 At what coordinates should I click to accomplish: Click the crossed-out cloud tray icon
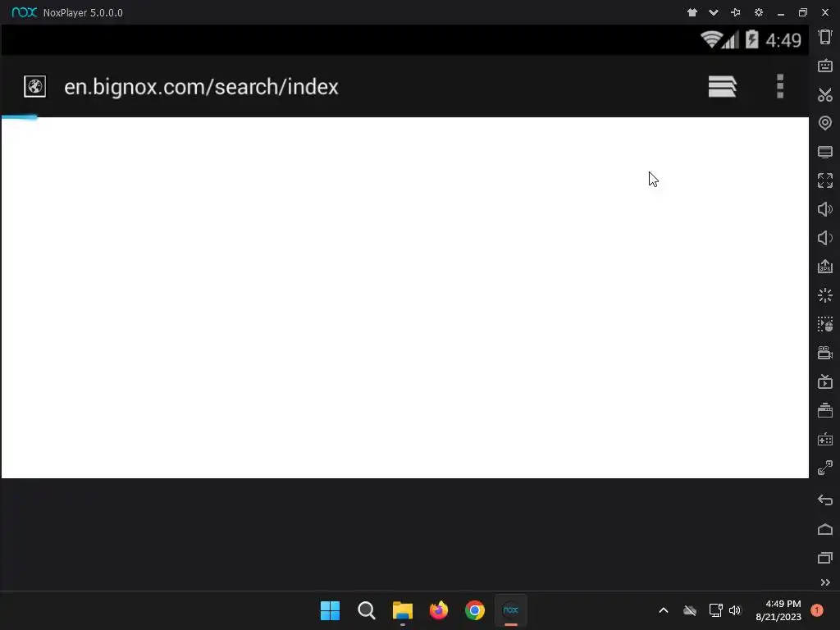click(690, 610)
